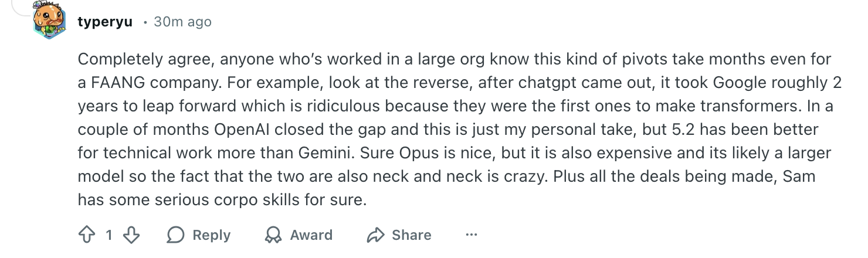Upvote typeryu's comment
Screen dimensions: 868x258
[x=86, y=235]
